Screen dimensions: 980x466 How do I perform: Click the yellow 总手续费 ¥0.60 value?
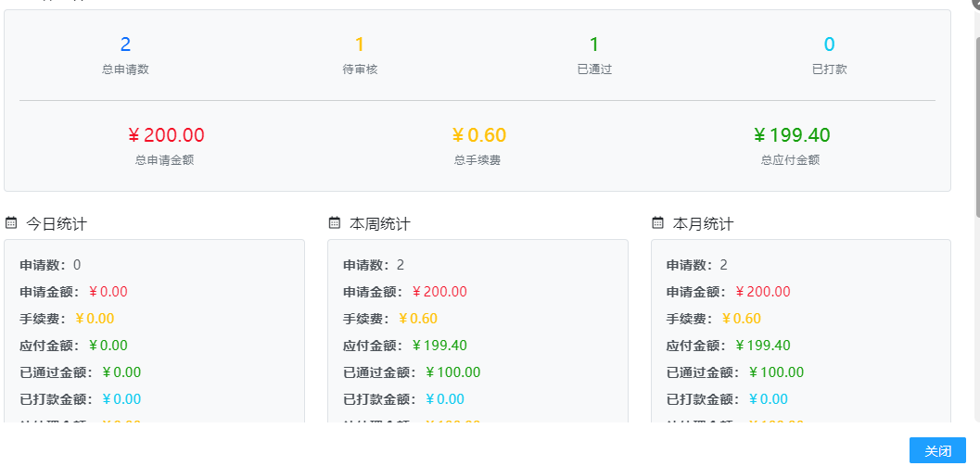click(x=478, y=136)
